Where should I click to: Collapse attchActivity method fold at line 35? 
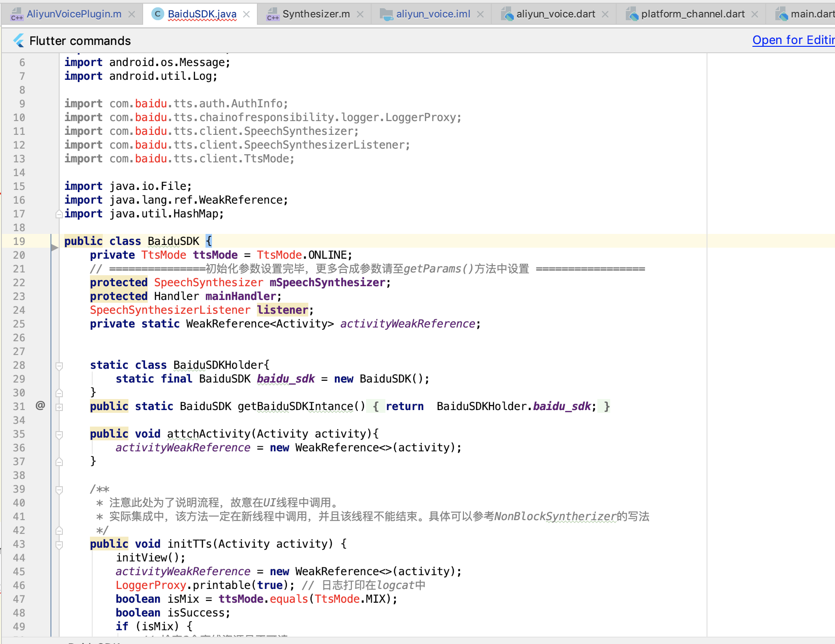tap(59, 434)
